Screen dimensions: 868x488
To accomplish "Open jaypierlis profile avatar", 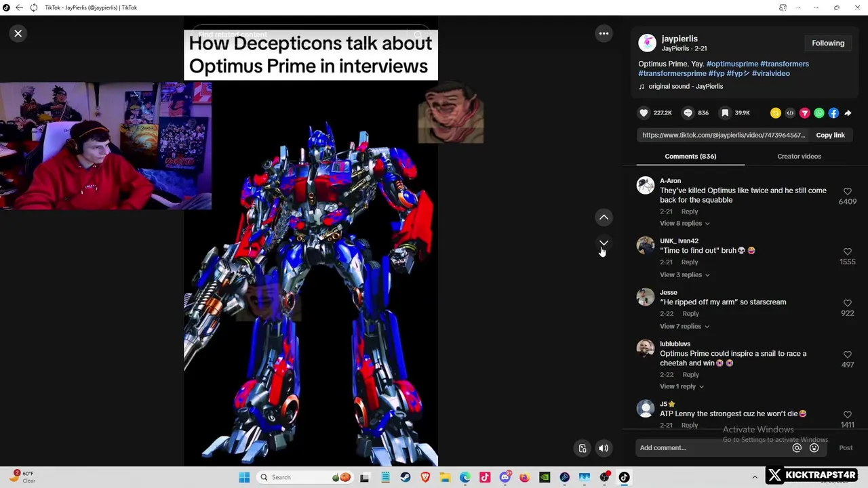I will [648, 43].
